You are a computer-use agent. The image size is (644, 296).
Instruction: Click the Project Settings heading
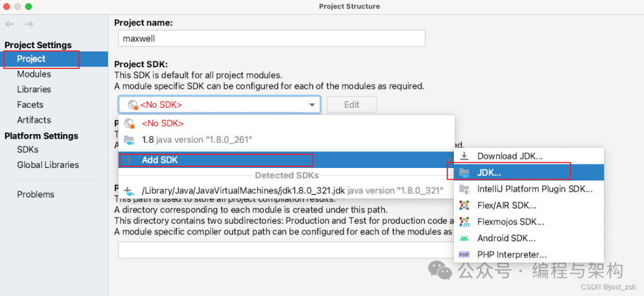tap(38, 45)
